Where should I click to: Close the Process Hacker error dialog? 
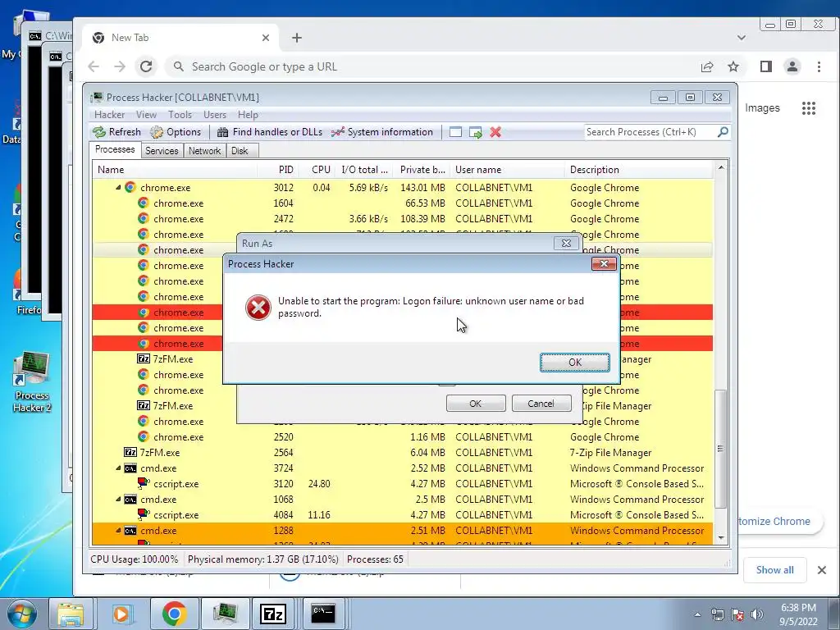pyautogui.click(x=604, y=263)
